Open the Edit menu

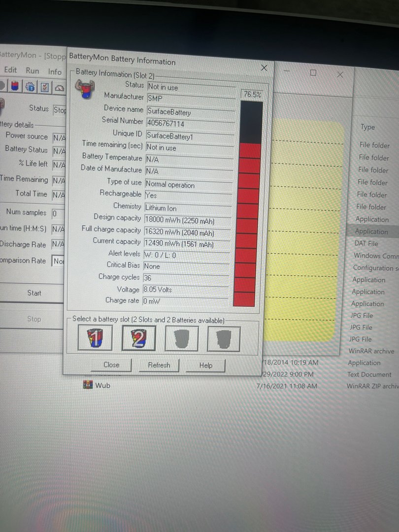(10, 70)
